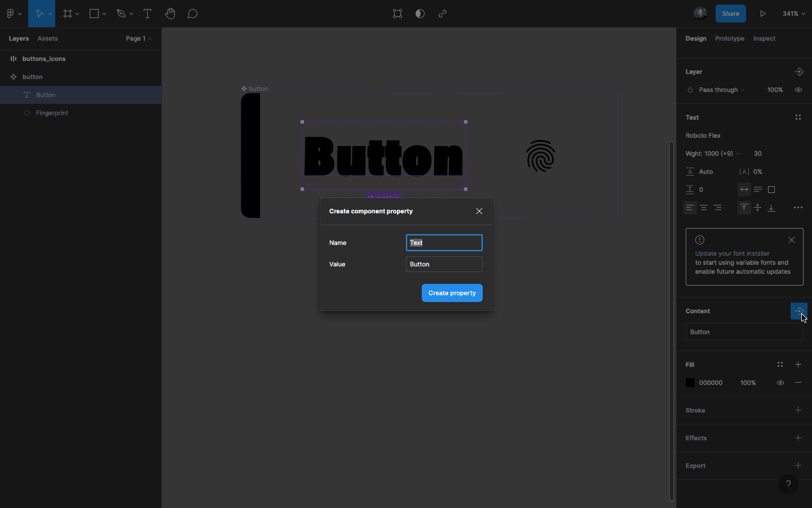Add a stroke with plus icon
812x508 pixels.
(798, 410)
